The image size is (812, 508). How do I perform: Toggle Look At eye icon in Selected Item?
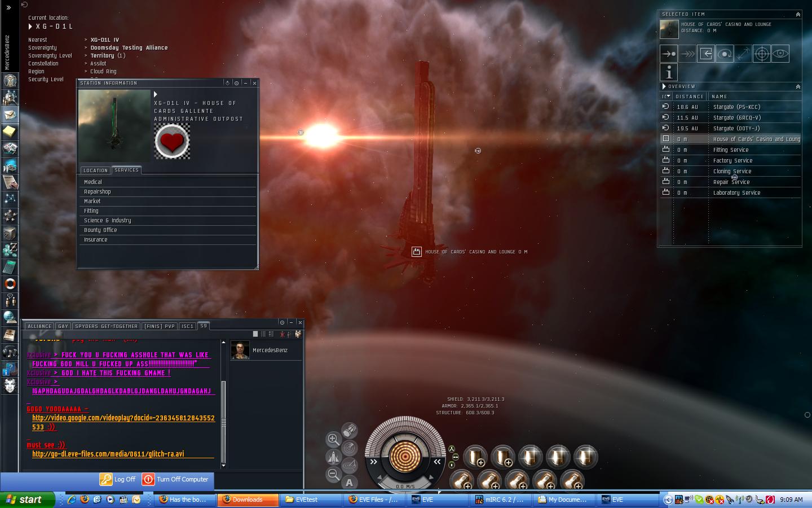point(780,54)
